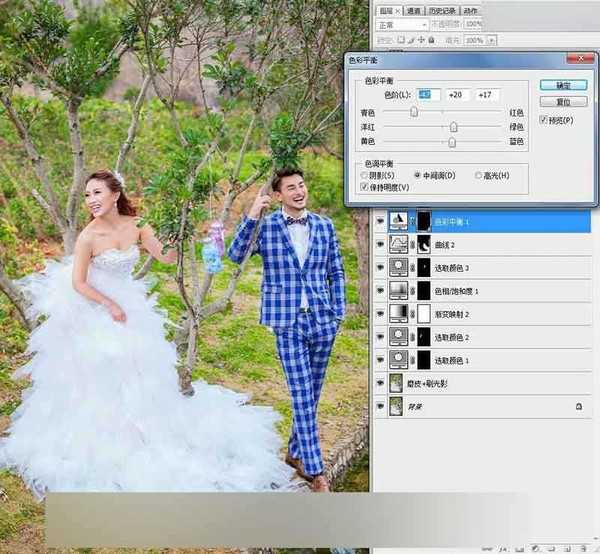Toggle the Preview (P) checkbox

[x=543, y=120]
